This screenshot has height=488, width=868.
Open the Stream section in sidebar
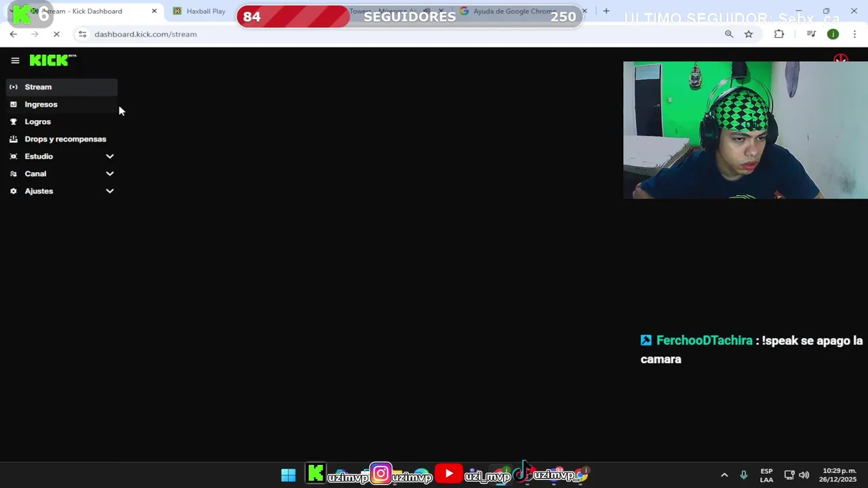point(62,87)
